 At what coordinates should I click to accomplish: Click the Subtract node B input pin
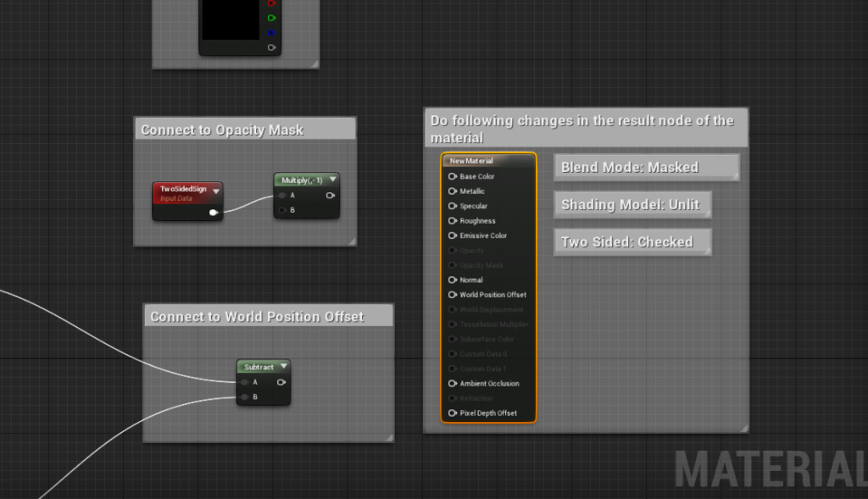coord(245,397)
